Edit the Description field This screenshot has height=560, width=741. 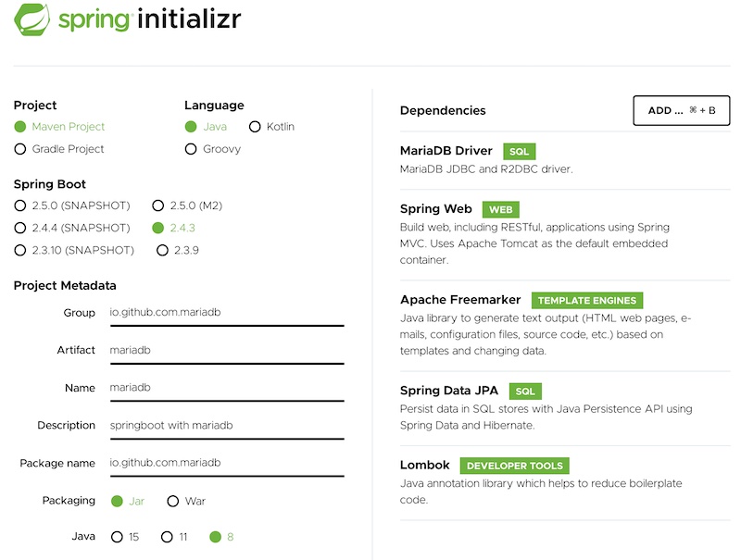point(227,426)
